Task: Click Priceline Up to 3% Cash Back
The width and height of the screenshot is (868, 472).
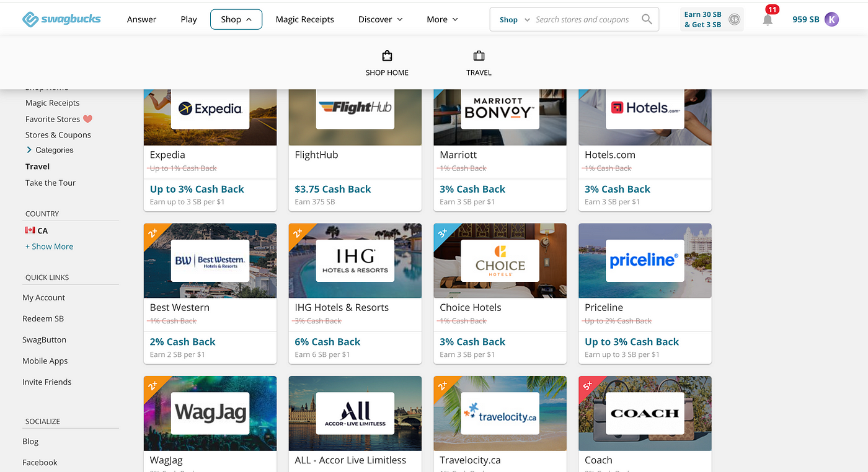Action: coord(632,341)
